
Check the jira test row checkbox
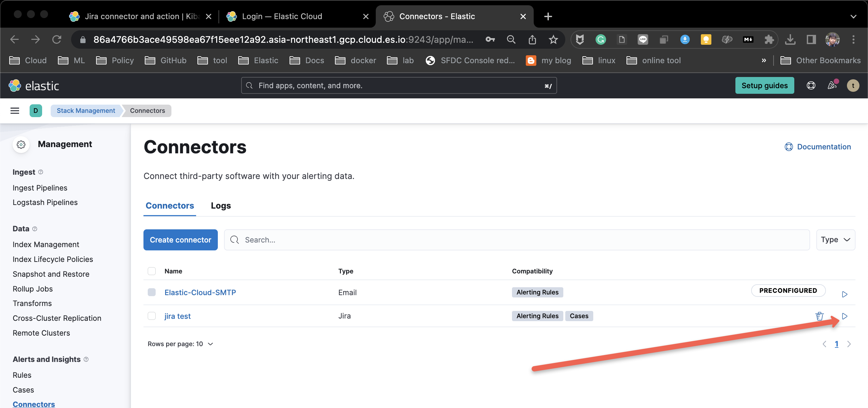click(152, 316)
